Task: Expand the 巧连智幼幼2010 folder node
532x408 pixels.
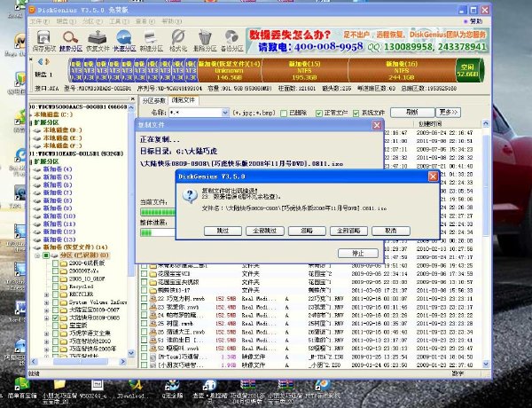Action: click(x=46, y=341)
